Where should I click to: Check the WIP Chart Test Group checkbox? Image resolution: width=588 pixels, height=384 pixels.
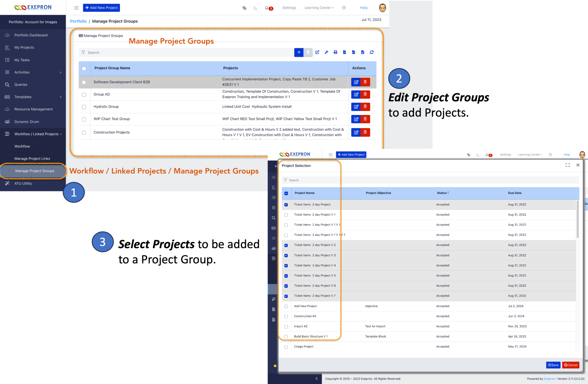(x=84, y=119)
